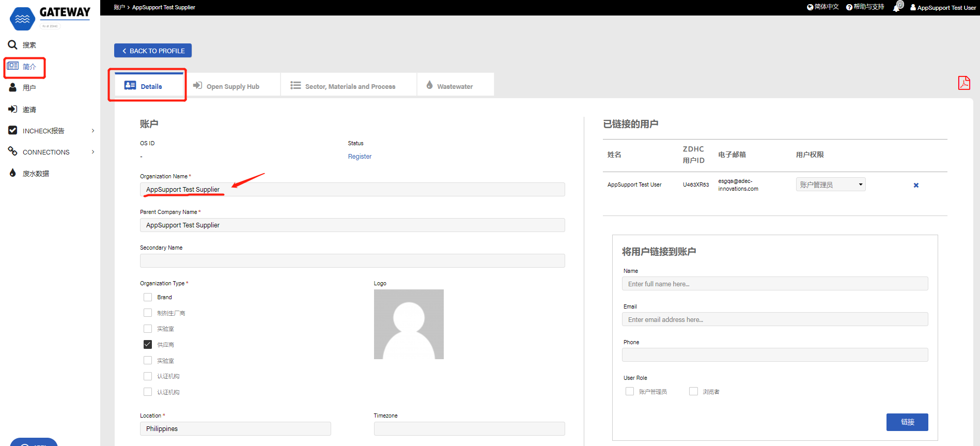
Task: Click the GATEWAY logo
Action: [x=50, y=18]
